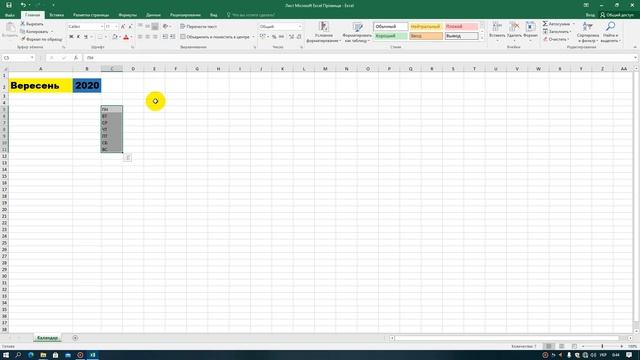
Task: Toggle bottom vertical alignment
Action: click(155, 27)
